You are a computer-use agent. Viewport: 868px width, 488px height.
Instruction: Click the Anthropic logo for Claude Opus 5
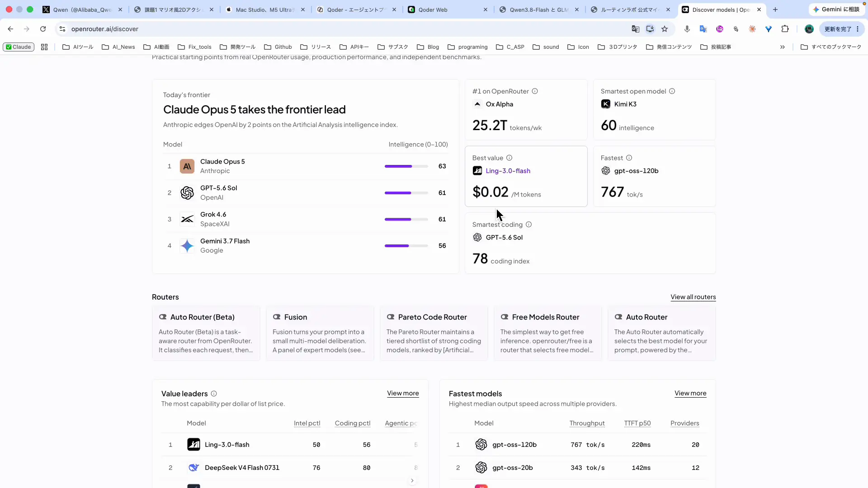187,166
